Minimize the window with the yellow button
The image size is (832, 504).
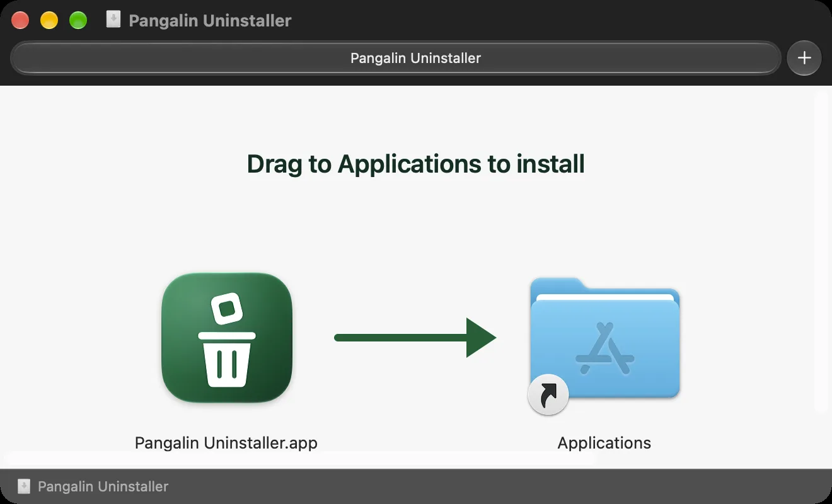[49, 20]
